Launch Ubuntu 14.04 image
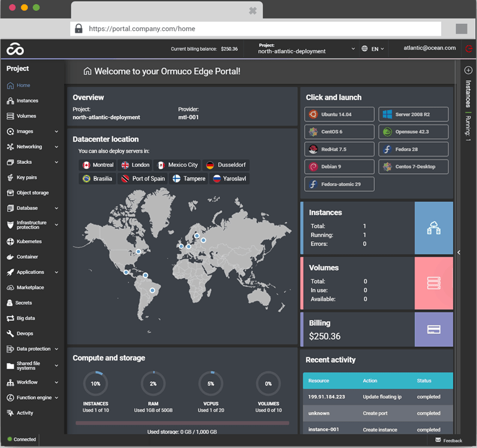This screenshot has height=448, width=477. coord(339,114)
